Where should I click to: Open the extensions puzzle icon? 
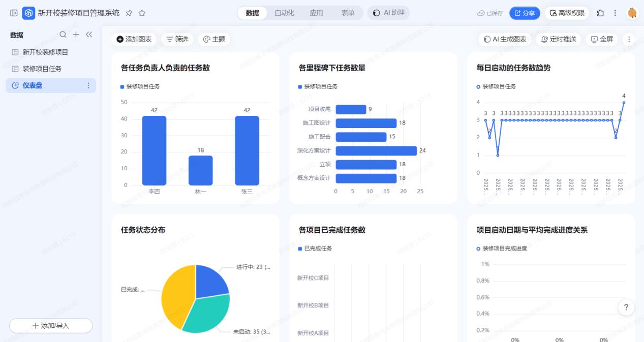pyautogui.click(x=600, y=13)
